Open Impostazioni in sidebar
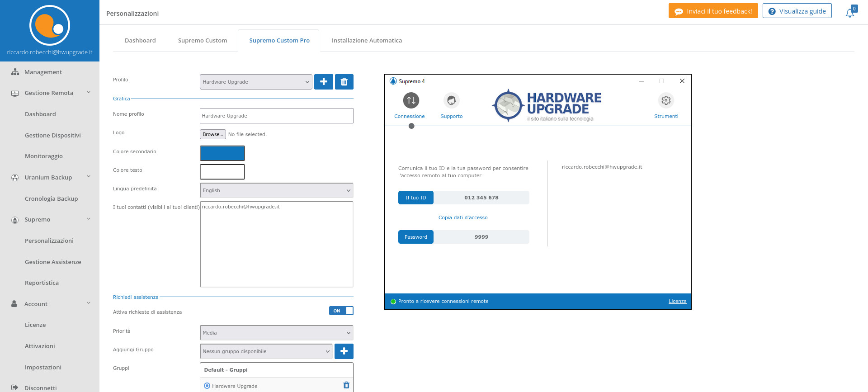 43,367
